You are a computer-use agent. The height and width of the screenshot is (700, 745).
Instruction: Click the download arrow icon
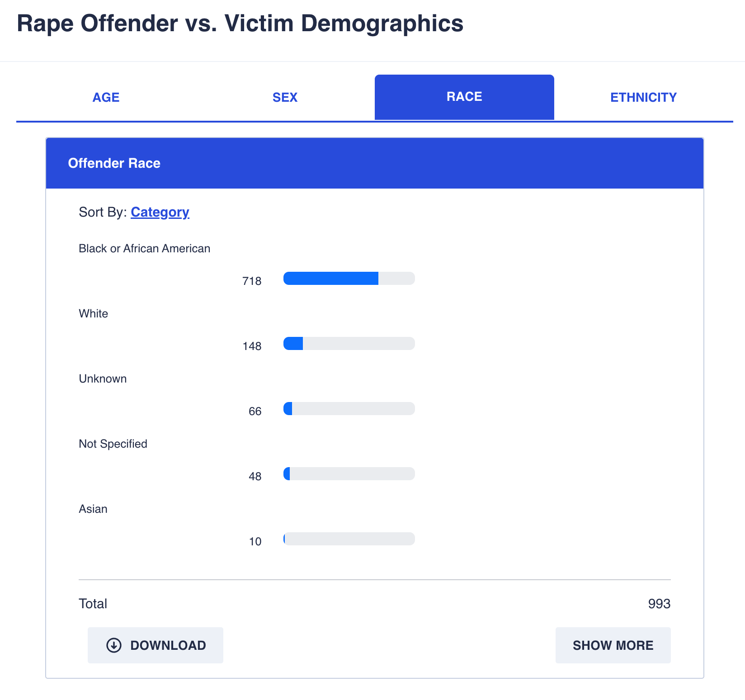click(114, 645)
